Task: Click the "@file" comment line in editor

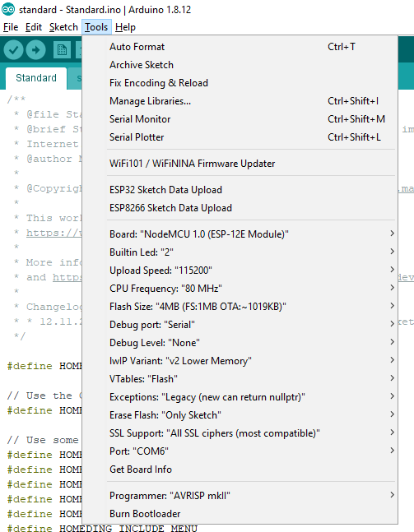Action: (x=48, y=114)
